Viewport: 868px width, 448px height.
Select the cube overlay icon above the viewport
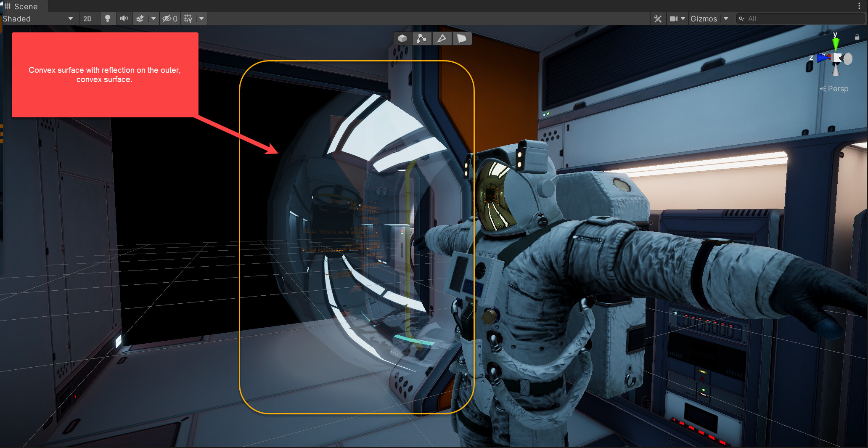tap(402, 38)
